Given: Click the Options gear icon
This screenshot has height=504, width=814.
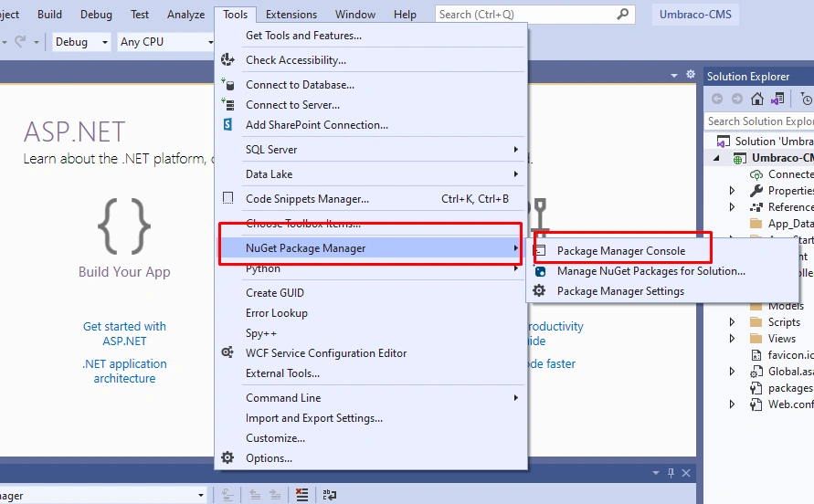Looking at the screenshot, I should [x=227, y=457].
